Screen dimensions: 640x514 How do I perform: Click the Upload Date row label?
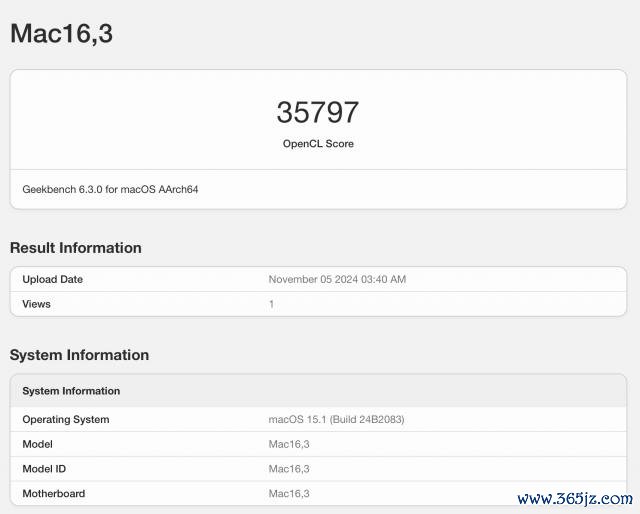[53, 279]
